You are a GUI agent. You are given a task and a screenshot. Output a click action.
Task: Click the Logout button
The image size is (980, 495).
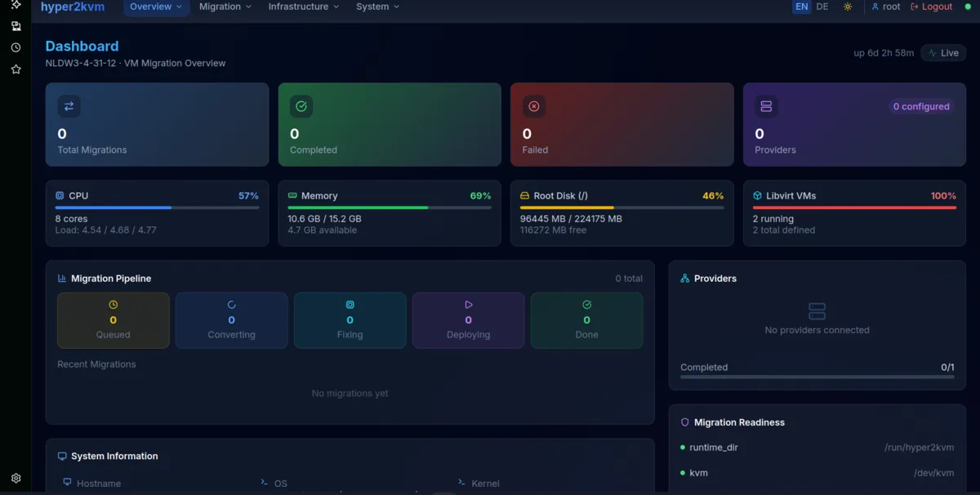pyautogui.click(x=931, y=7)
